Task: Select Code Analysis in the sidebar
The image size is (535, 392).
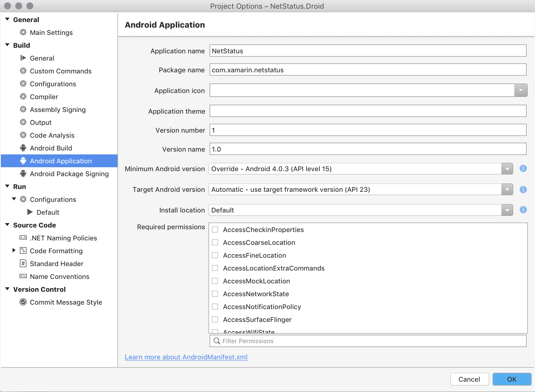Action: (x=52, y=135)
